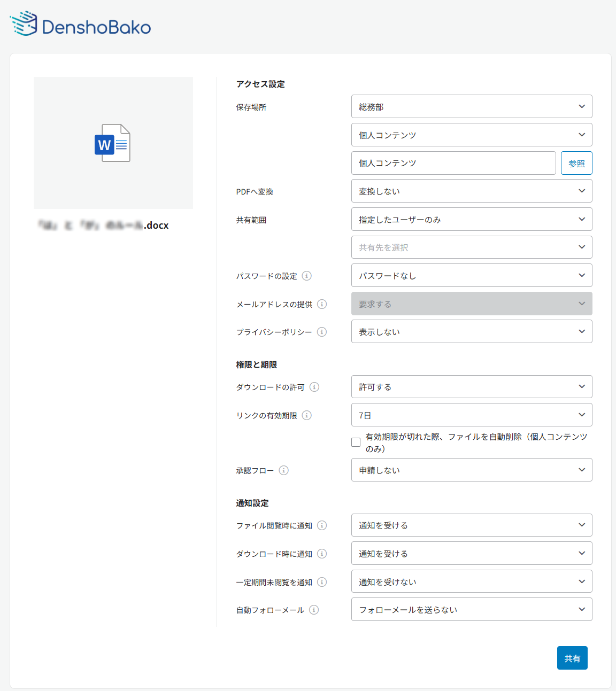Click info icon next to ダウンロードの許可

[x=314, y=387]
